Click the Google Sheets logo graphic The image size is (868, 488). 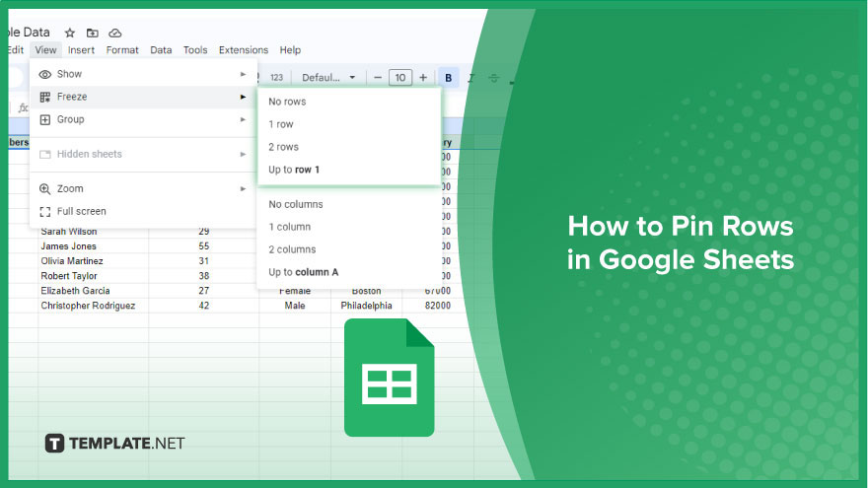click(390, 378)
